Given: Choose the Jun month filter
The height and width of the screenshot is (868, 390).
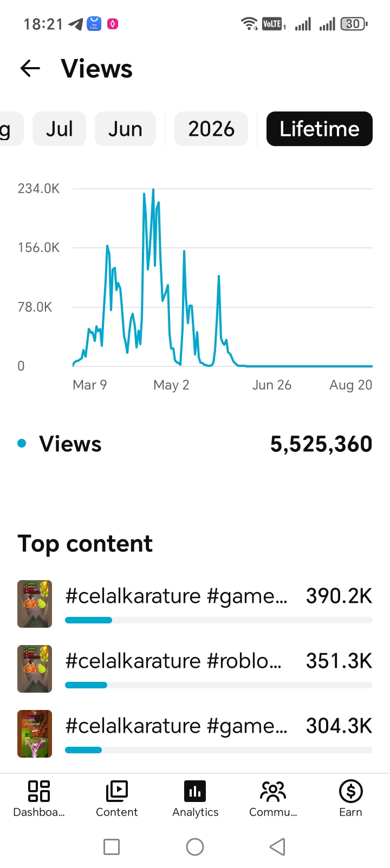Looking at the screenshot, I should pos(125,129).
